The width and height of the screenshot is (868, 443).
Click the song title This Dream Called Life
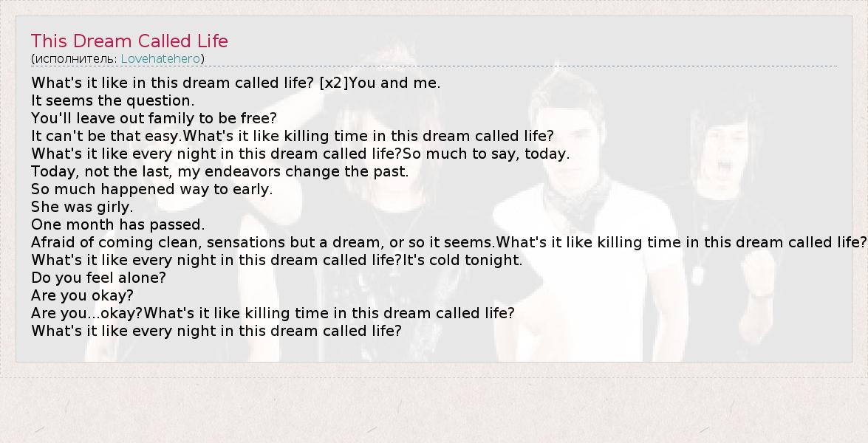(x=129, y=41)
